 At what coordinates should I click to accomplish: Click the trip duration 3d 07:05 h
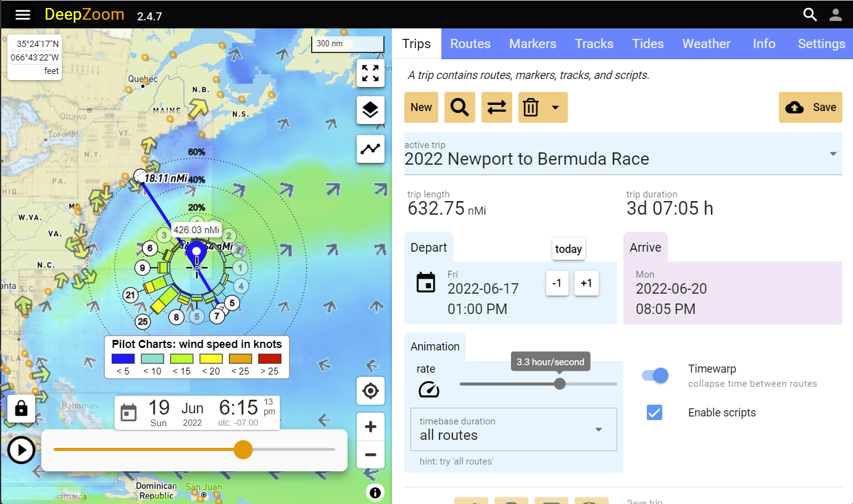[x=670, y=209]
